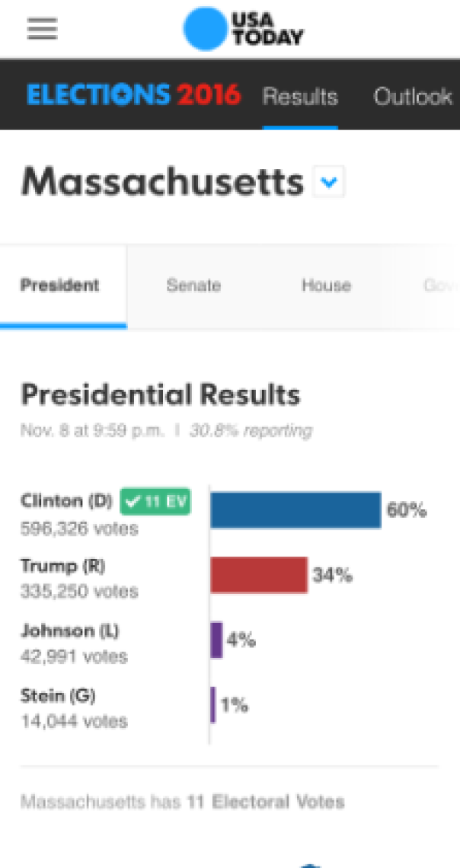Open the hamburger navigation menu
Image resolution: width=460 pixels, height=868 pixels.
42,28
